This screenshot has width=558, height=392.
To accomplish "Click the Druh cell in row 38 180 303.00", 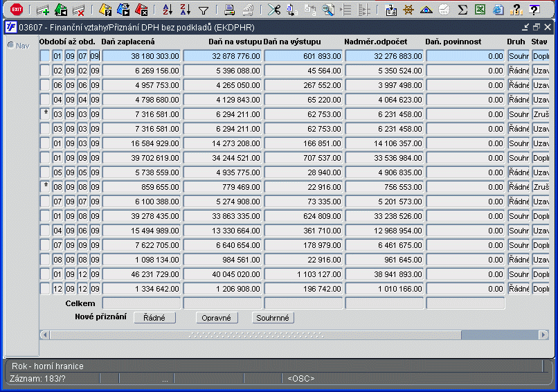I will point(519,56).
